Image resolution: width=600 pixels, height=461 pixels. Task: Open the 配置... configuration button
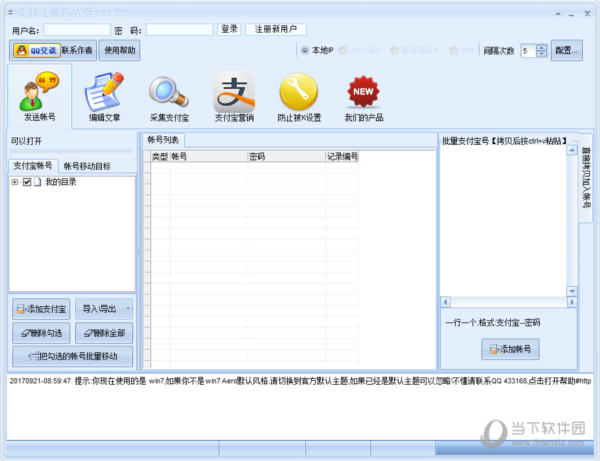coord(567,50)
